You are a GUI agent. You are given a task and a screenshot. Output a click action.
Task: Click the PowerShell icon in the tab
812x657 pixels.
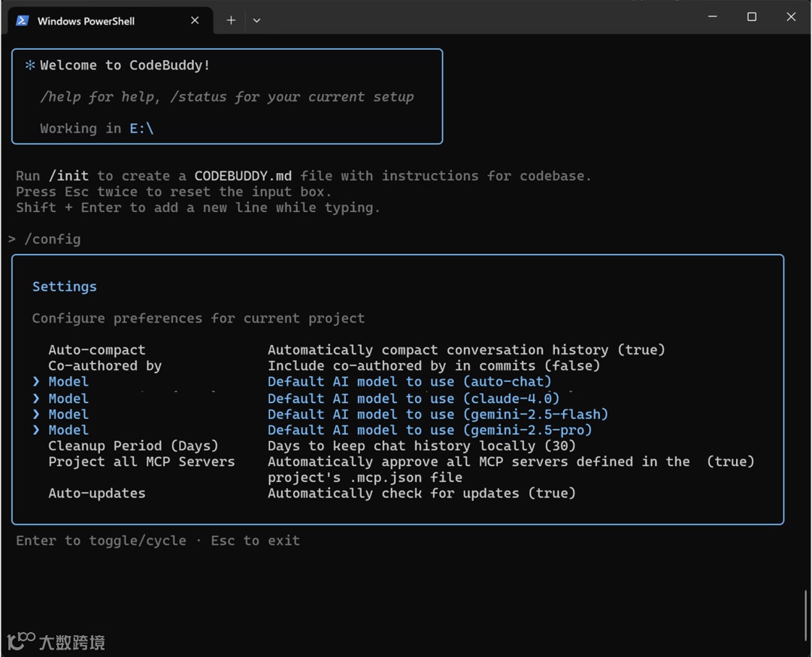click(x=23, y=21)
